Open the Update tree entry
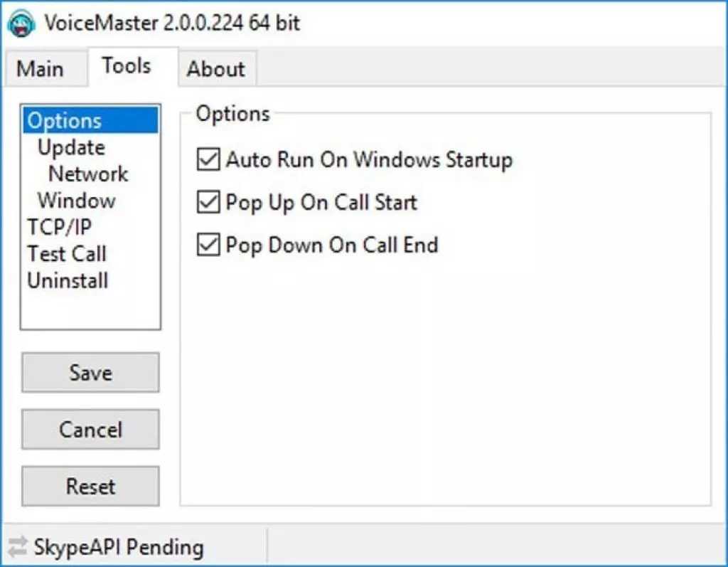 coord(71,148)
